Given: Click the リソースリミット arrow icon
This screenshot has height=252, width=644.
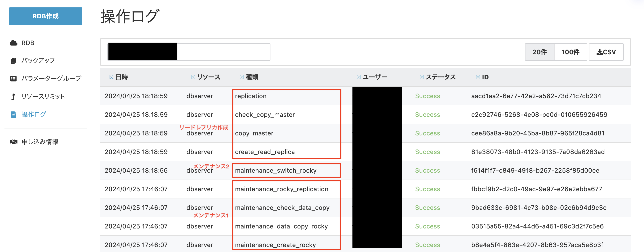Looking at the screenshot, I should pyautogui.click(x=13, y=96).
